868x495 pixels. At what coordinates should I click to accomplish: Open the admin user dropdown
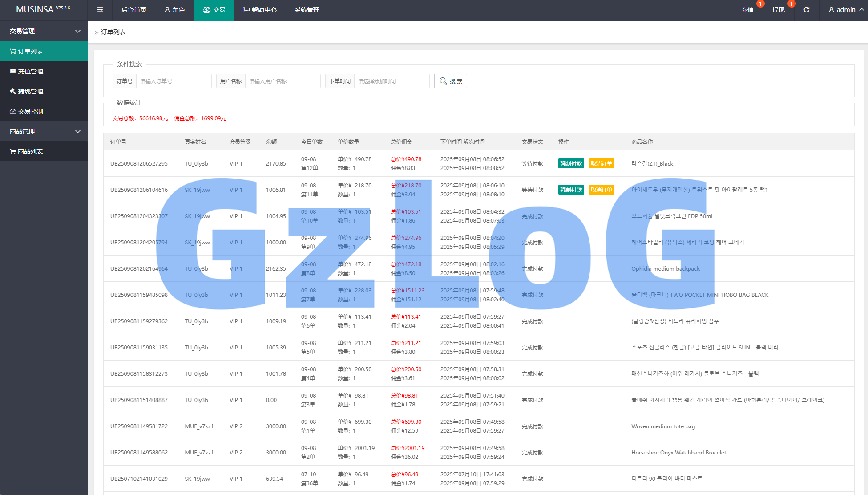coord(846,10)
